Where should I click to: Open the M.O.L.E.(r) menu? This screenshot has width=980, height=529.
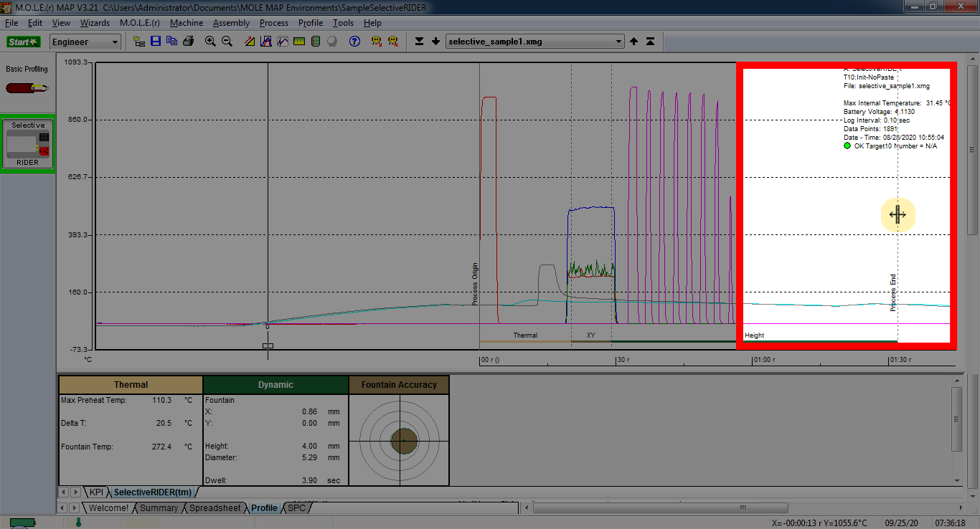click(x=139, y=23)
